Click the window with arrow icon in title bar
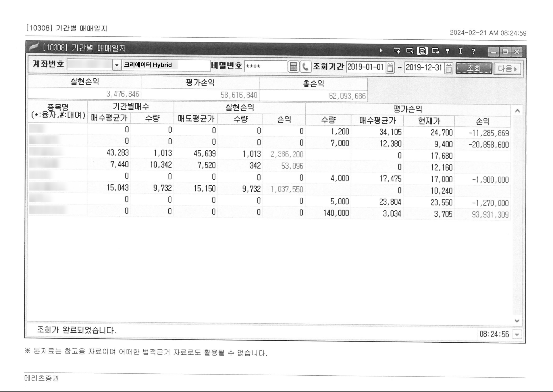The height and width of the screenshot is (392, 553). (436, 51)
